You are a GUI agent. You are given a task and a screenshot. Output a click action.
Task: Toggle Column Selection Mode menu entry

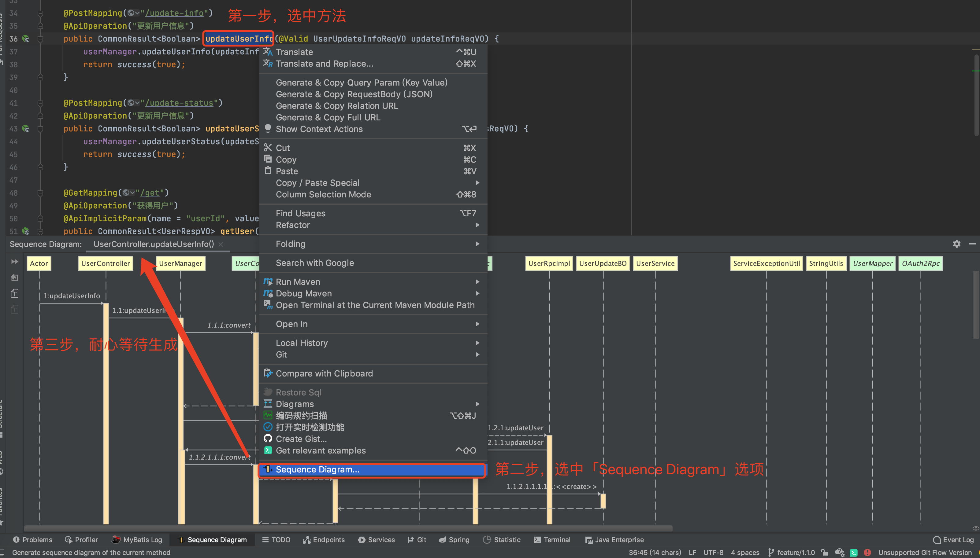tap(323, 194)
